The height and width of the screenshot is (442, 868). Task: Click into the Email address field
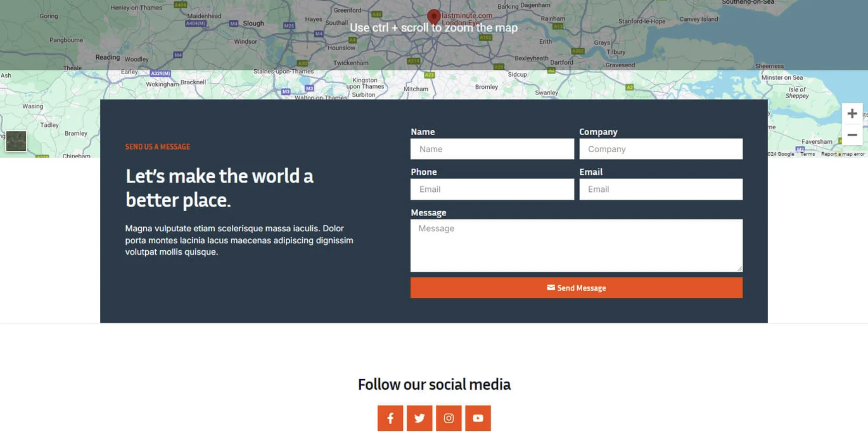pyautogui.click(x=660, y=189)
